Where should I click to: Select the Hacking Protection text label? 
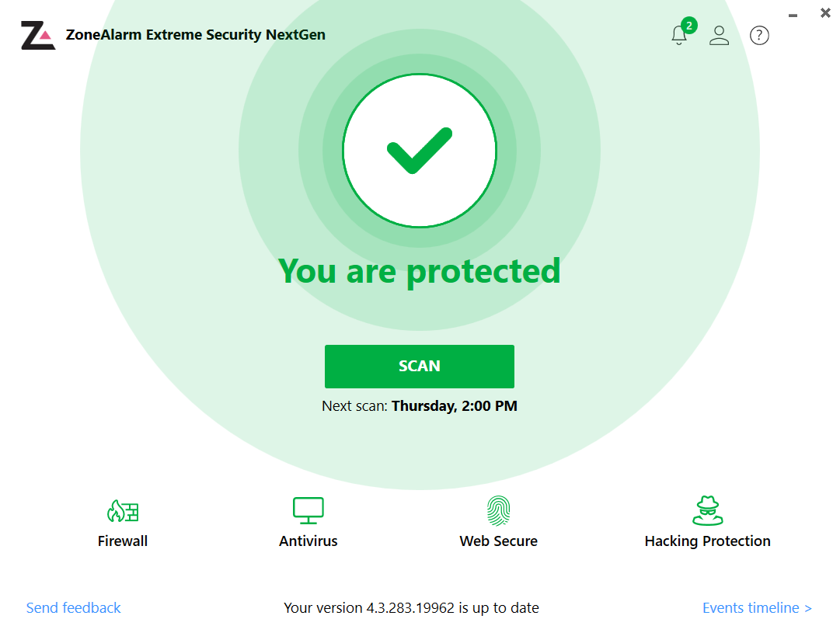pyautogui.click(x=707, y=541)
